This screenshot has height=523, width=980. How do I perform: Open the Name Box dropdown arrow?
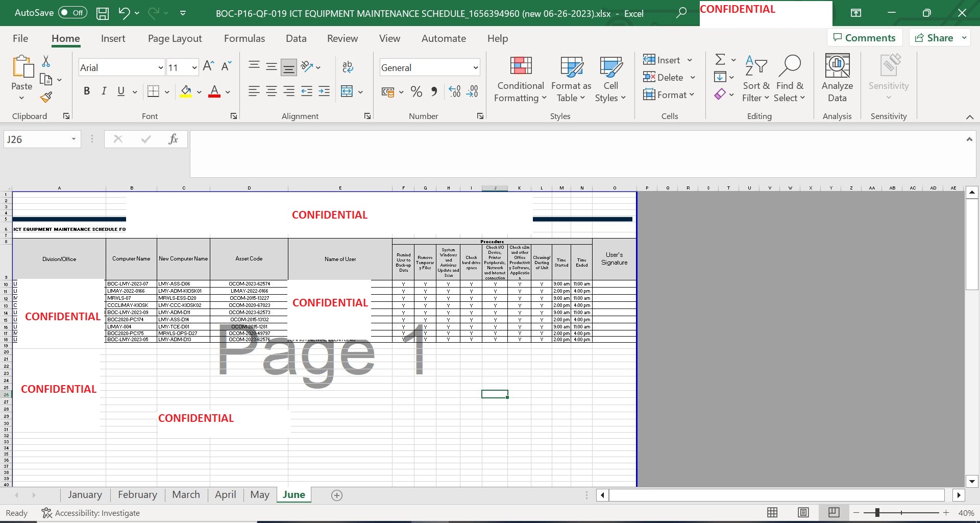pyautogui.click(x=73, y=139)
